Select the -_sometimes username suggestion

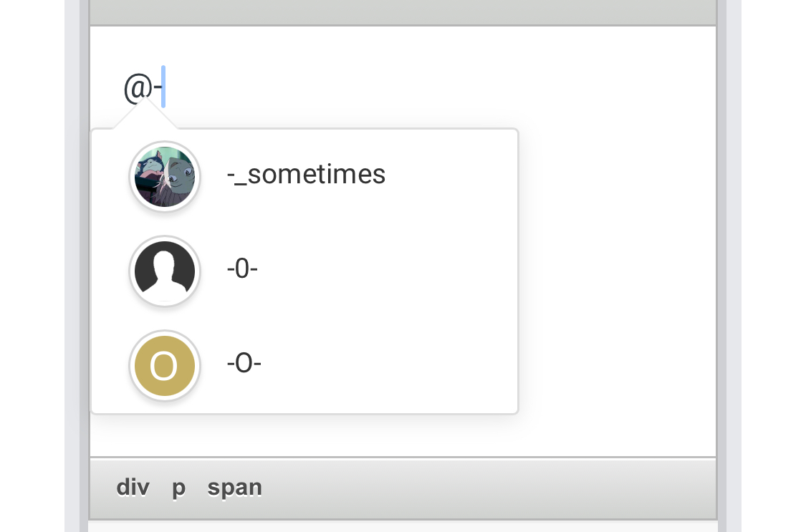(306, 175)
